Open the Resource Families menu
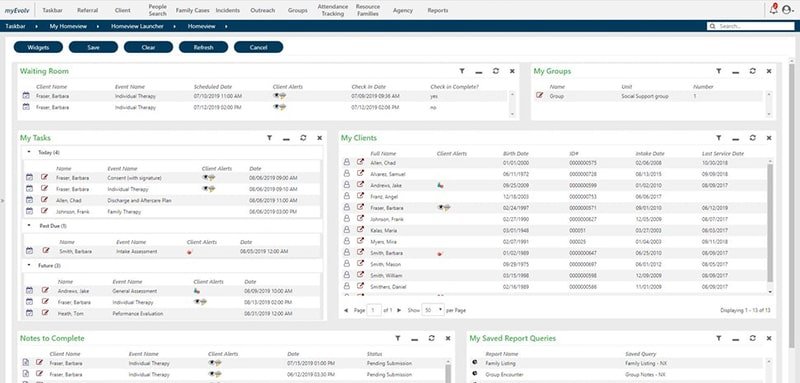The image size is (800, 383). click(x=368, y=10)
